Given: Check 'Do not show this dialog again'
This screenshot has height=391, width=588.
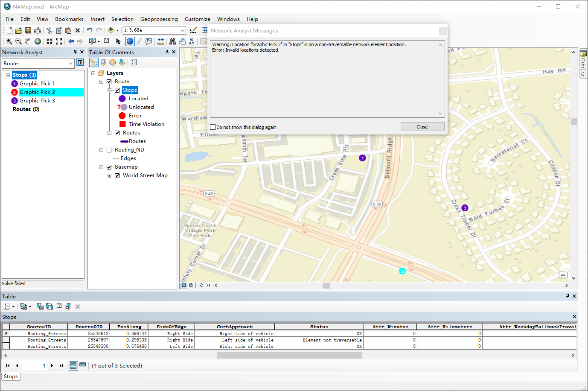Looking at the screenshot, I should coord(213,127).
